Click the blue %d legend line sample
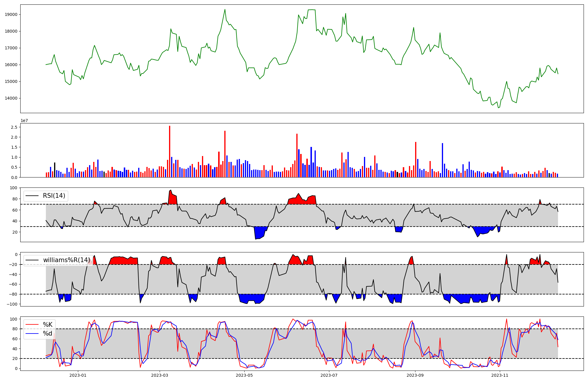Viewport: 588px width, 382px height. [32, 334]
